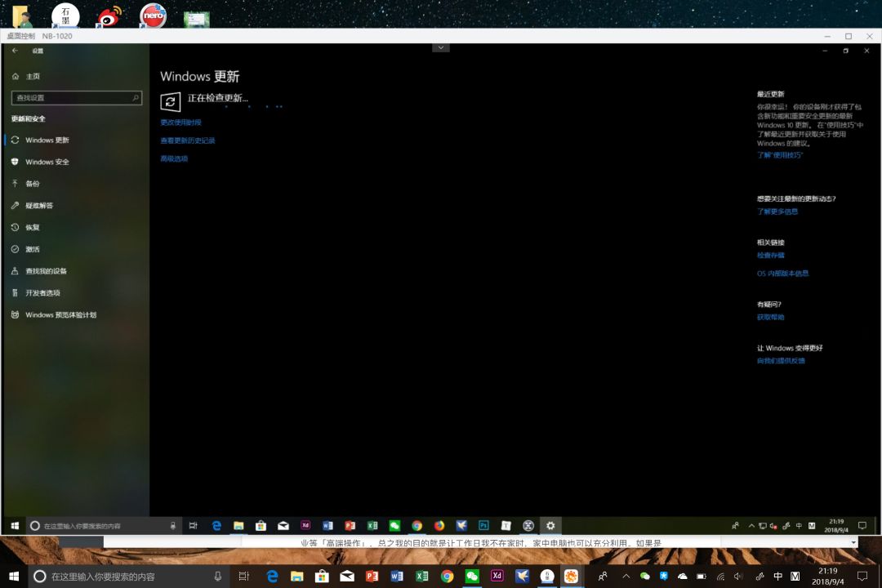Select the Nero desktop shortcut
This screenshot has height=588, width=882.
pos(153,16)
